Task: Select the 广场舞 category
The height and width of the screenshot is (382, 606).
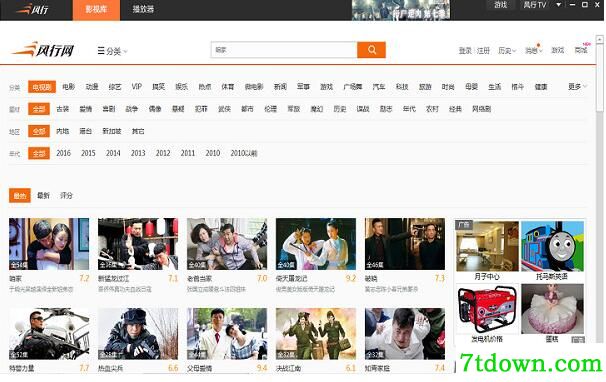Action: click(352, 87)
